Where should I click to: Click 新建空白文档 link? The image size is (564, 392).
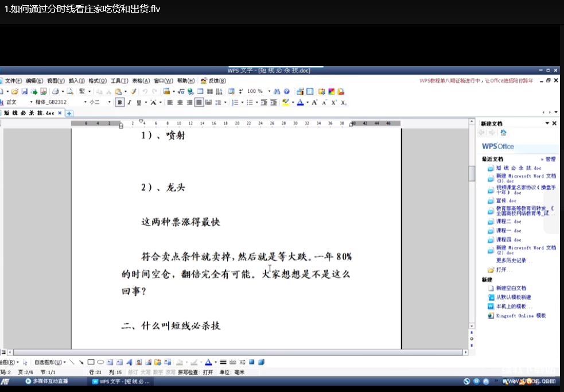(511, 288)
